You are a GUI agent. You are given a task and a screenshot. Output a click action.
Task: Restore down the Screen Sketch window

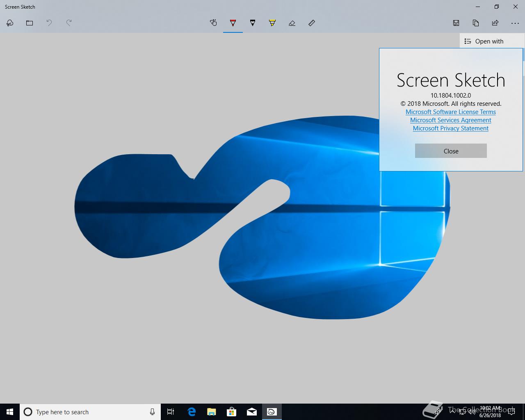[x=497, y=7]
